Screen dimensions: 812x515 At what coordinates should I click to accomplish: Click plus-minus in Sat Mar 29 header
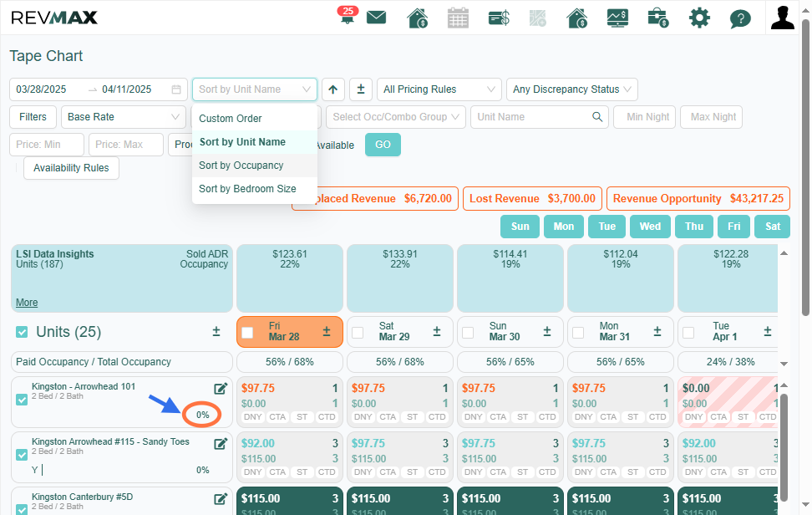tap(437, 332)
